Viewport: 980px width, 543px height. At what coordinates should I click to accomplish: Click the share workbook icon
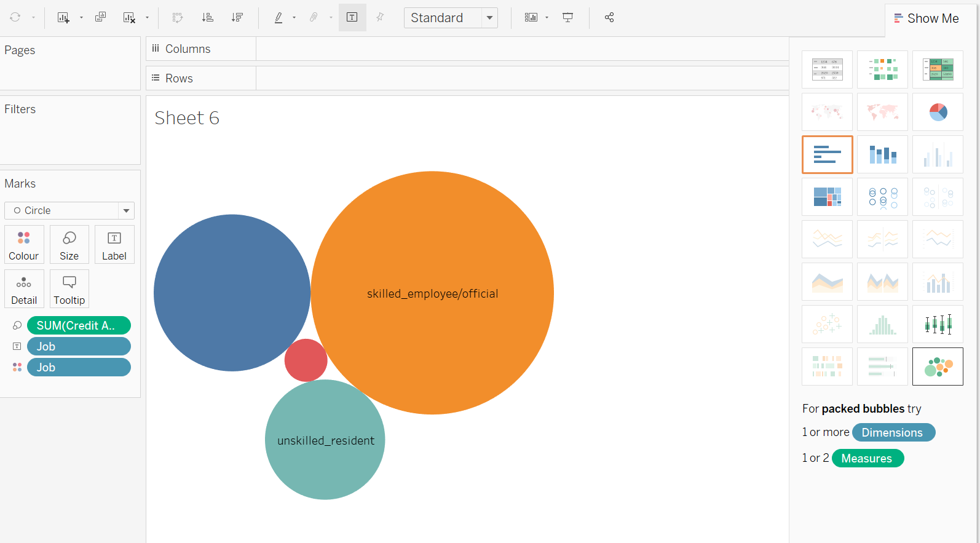609,17
